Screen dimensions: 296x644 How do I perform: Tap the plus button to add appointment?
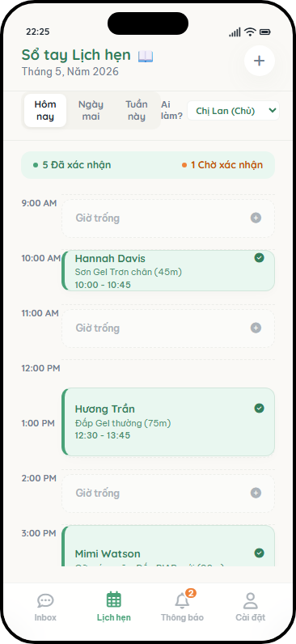[259, 61]
